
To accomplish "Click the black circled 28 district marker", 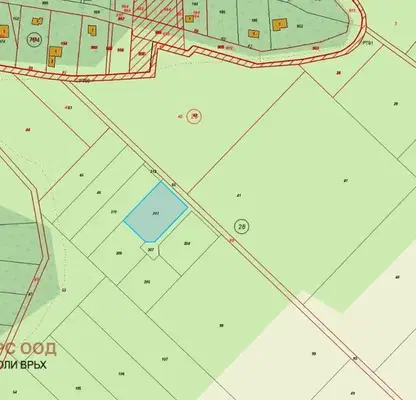I will (x=242, y=227).
